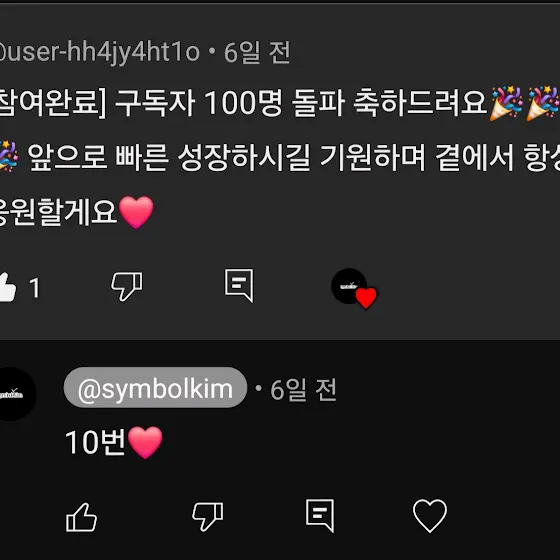Image resolution: width=560 pixels, height=560 pixels.
Task: Unlike the top comment with filled thumbs-up
Action: 7,287
